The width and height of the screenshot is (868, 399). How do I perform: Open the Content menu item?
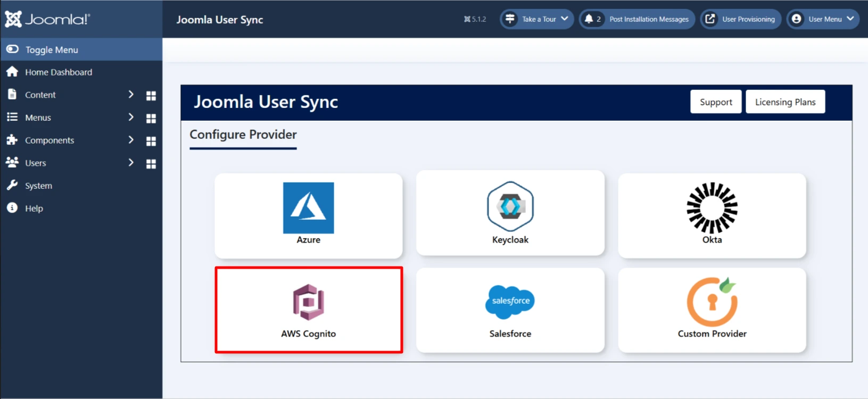tap(40, 95)
